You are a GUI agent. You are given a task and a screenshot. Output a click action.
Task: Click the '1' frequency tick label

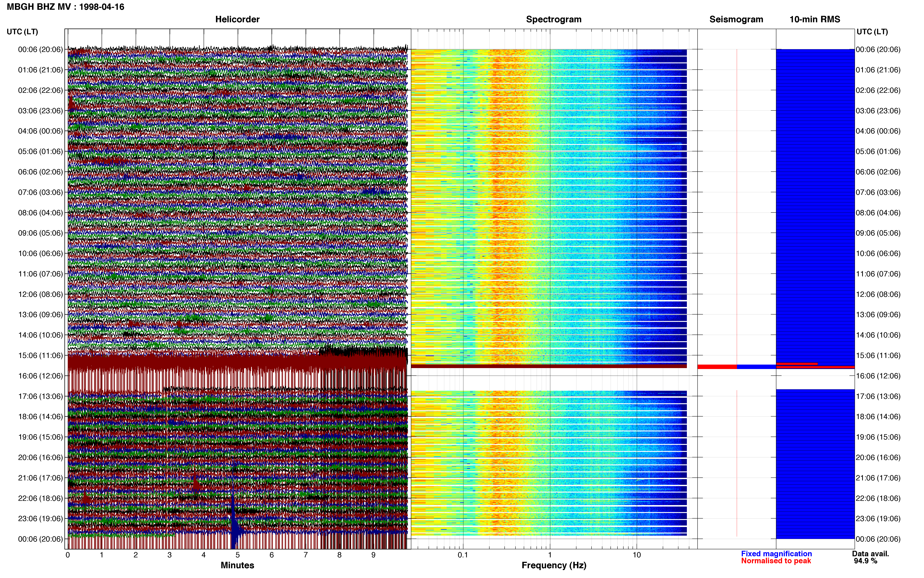(550, 555)
